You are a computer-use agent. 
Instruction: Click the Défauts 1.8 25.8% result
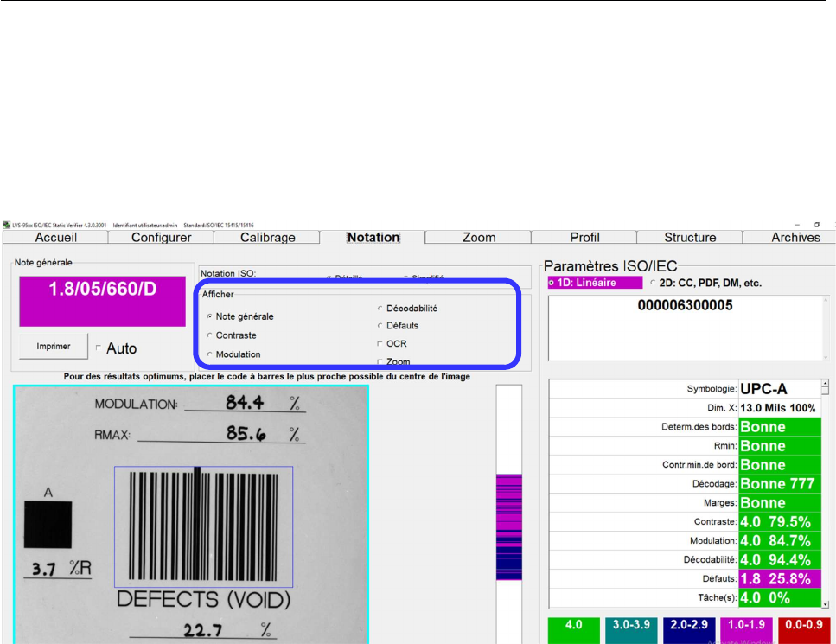coord(780,578)
